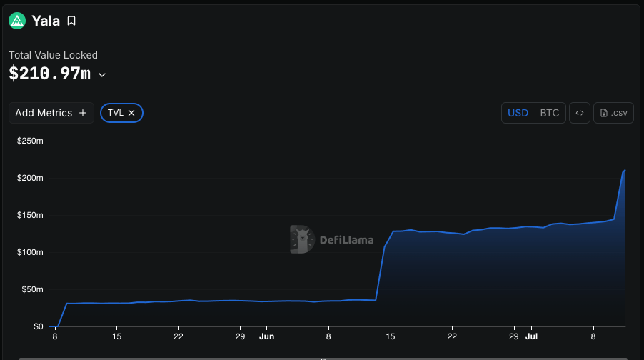Click the Jun x-axis label
Viewport: 644px width, 360px height.
pos(266,336)
